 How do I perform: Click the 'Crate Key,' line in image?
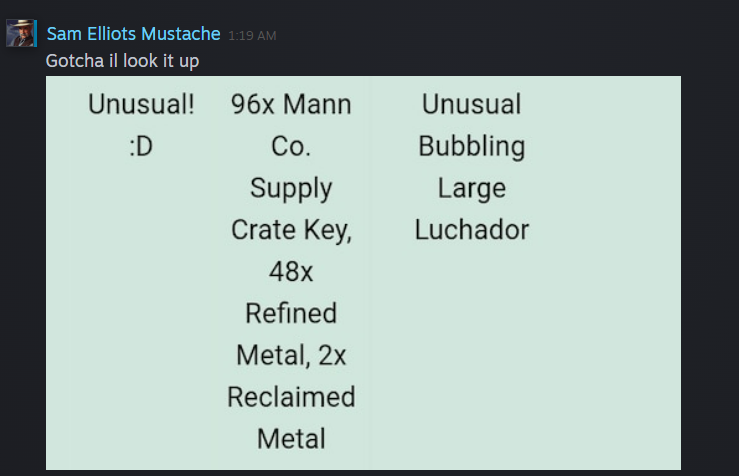291,230
